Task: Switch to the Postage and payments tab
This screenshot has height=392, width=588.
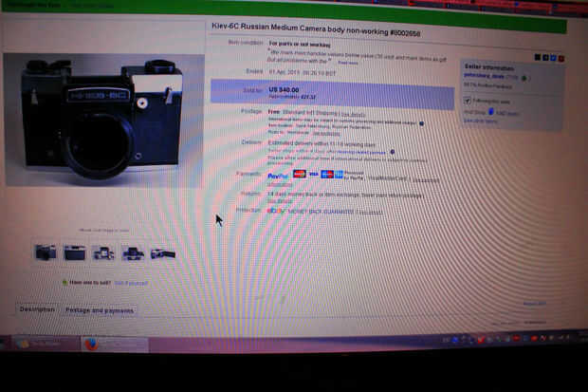Action: (100, 310)
